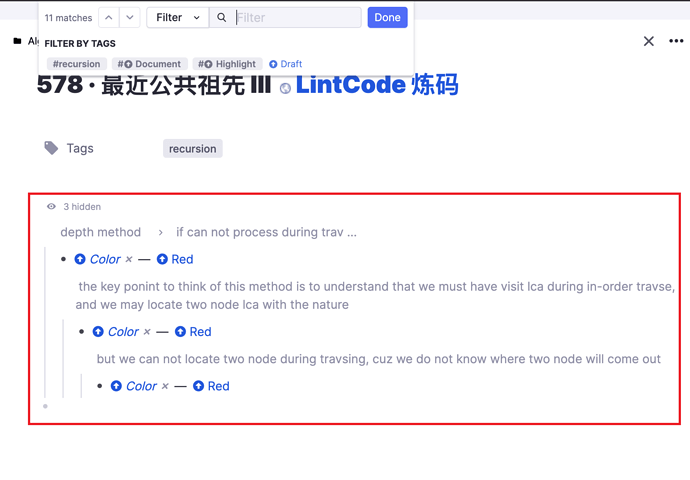Click text 'but we can not locate two node'
The height and width of the screenshot is (480, 690).
[187, 359]
